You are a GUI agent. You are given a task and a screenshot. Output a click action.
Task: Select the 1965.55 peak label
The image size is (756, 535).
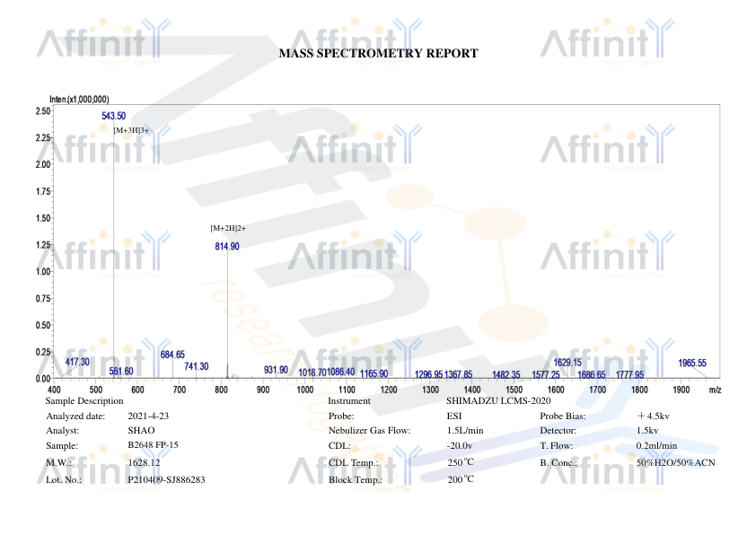click(x=692, y=363)
